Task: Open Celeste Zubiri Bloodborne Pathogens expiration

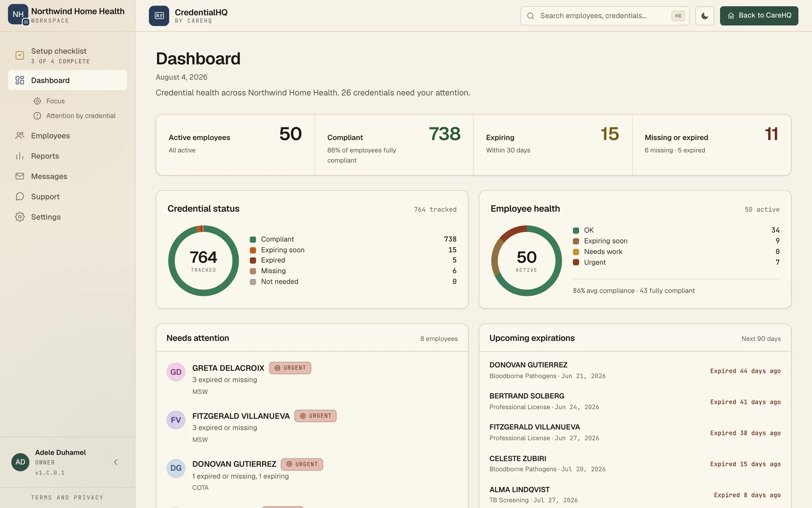Action: click(x=635, y=463)
